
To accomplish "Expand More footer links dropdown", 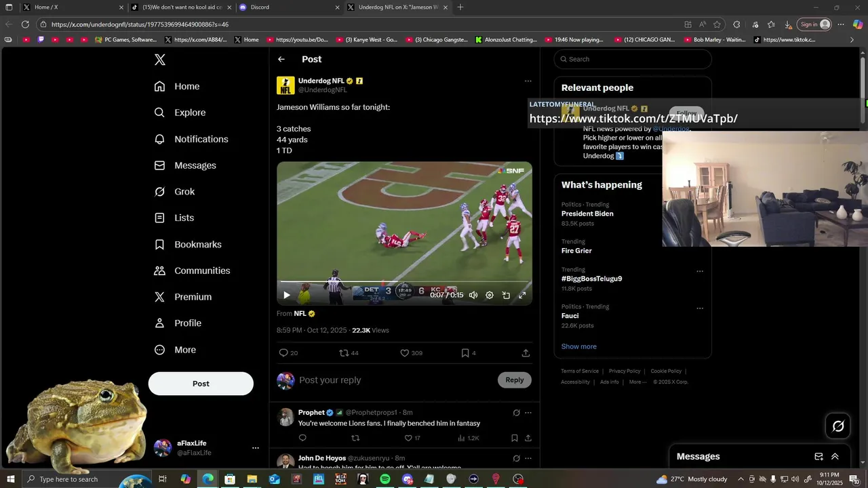I will click(637, 382).
